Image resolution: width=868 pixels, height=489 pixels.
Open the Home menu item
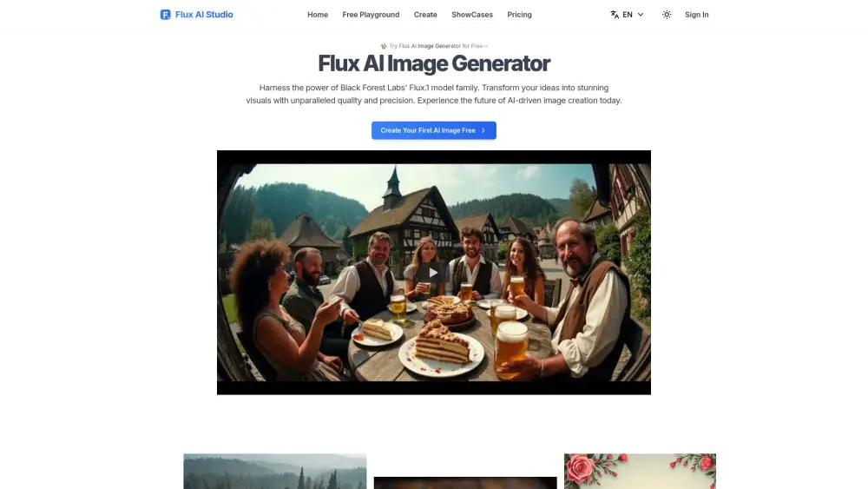click(318, 15)
